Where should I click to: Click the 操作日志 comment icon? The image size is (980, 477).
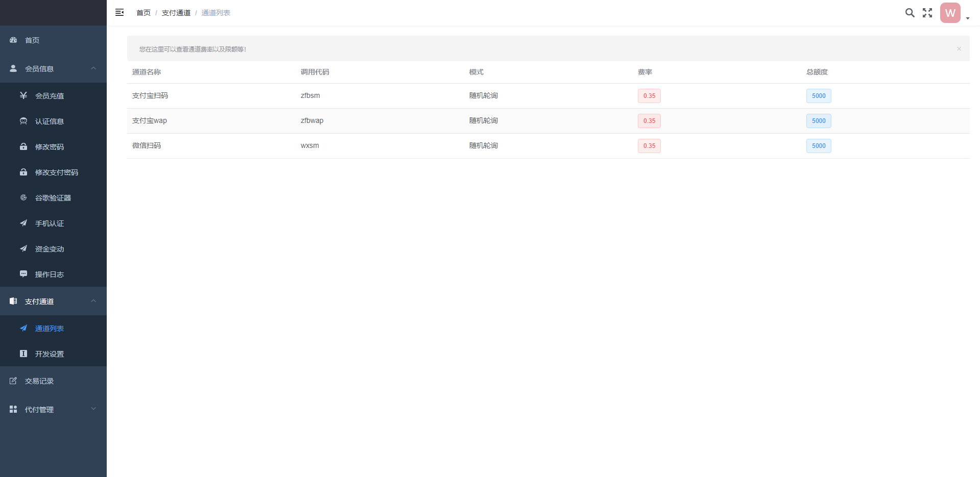[x=23, y=274]
